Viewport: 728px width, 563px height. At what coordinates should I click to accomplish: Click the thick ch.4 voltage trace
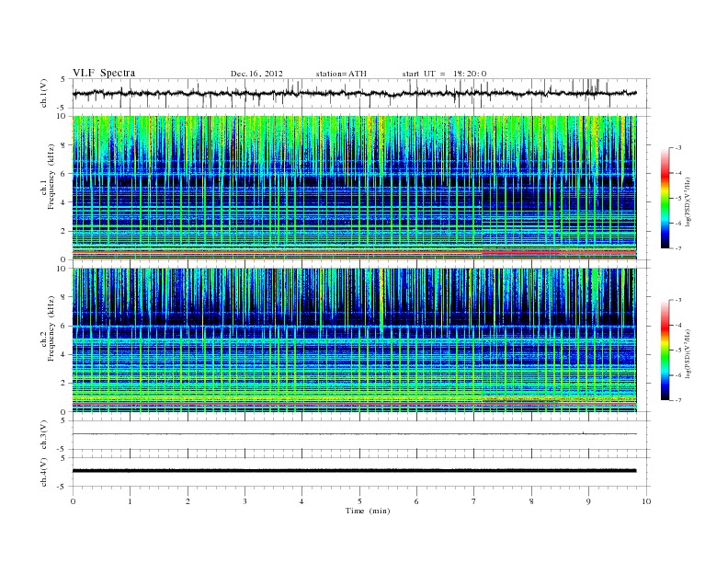pyautogui.click(x=354, y=471)
